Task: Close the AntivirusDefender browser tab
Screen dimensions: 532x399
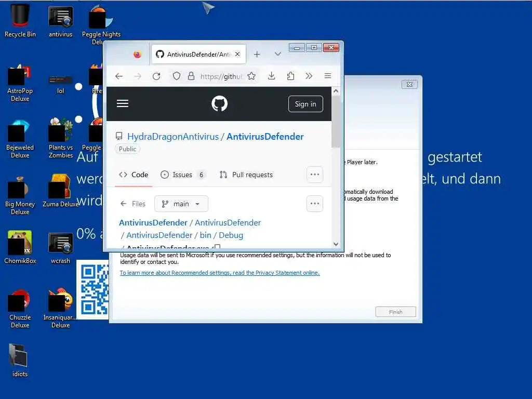Action: click(x=237, y=54)
